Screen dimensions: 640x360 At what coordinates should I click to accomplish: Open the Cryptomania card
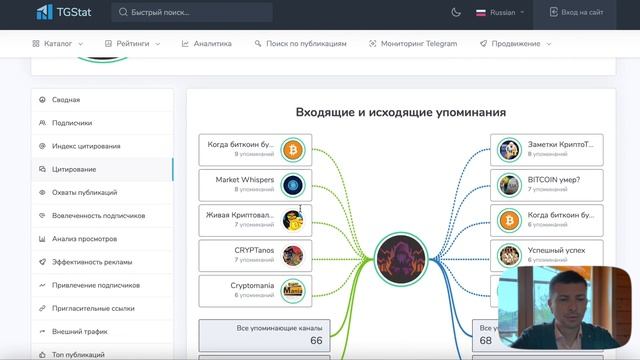(x=255, y=291)
